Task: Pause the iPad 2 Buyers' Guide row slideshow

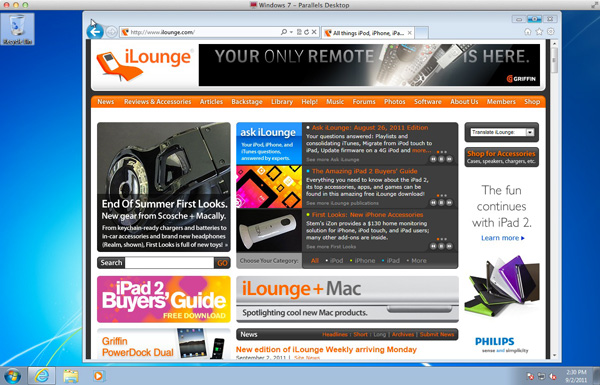Action: pyautogui.click(x=441, y=202)
